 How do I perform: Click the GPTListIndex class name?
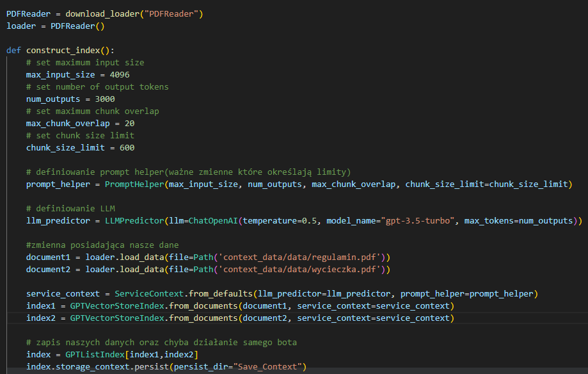(95, 355)
